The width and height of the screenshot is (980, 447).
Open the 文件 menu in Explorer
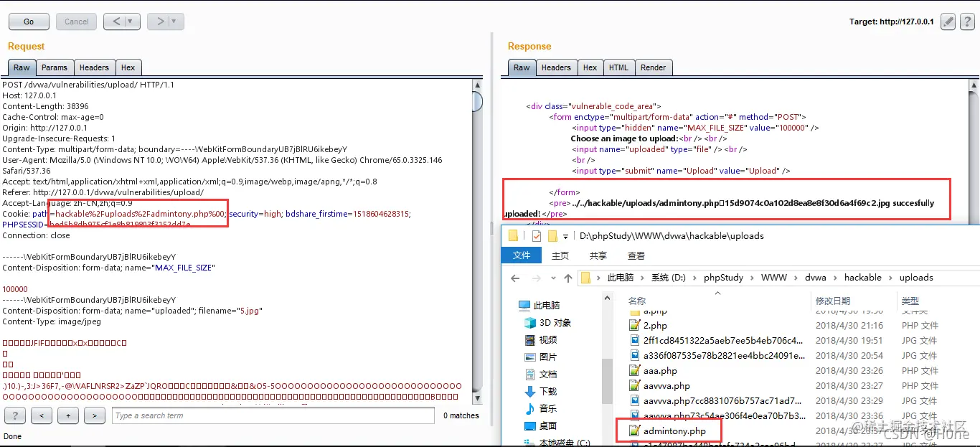(x=522, y=255)
